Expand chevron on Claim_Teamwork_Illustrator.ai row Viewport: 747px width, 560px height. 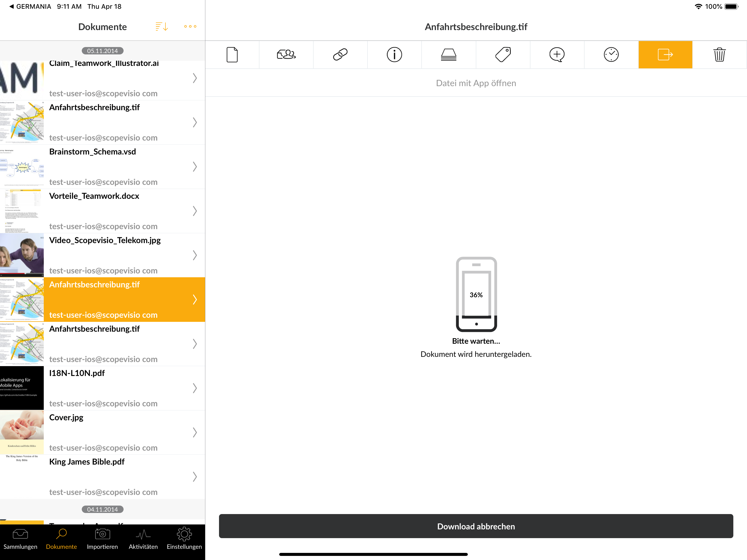pyautogui.click(x=195, y=78)
